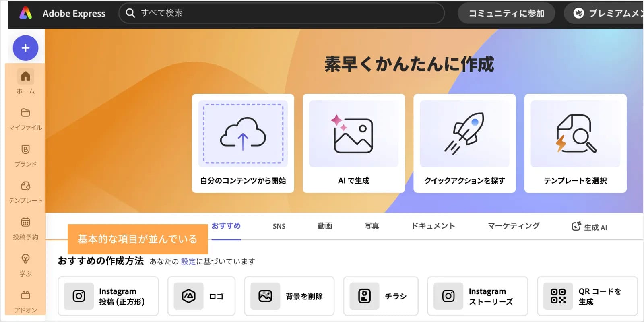
Task: Select the 生成 AI tab
Action: [589, 227]
